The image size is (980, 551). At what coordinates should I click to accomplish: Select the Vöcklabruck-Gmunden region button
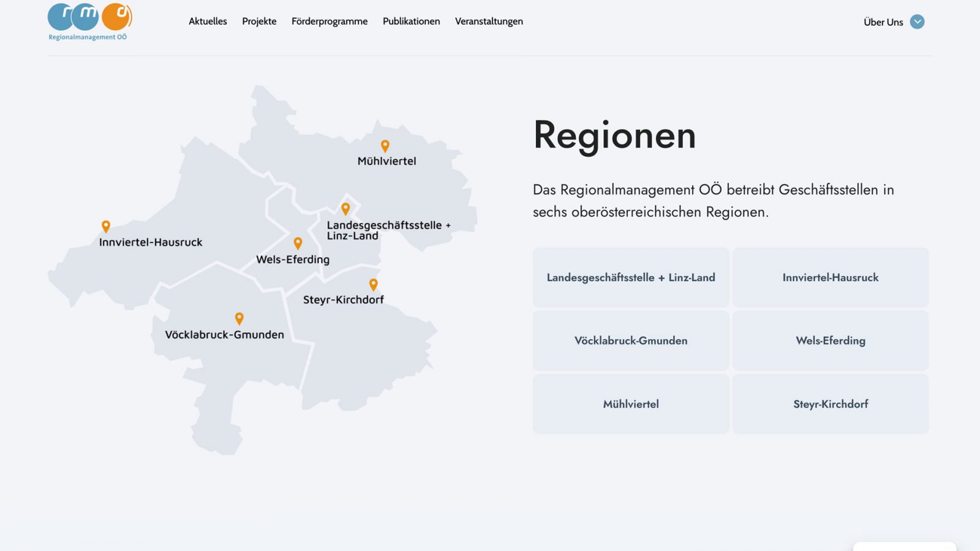pos(631,341)
